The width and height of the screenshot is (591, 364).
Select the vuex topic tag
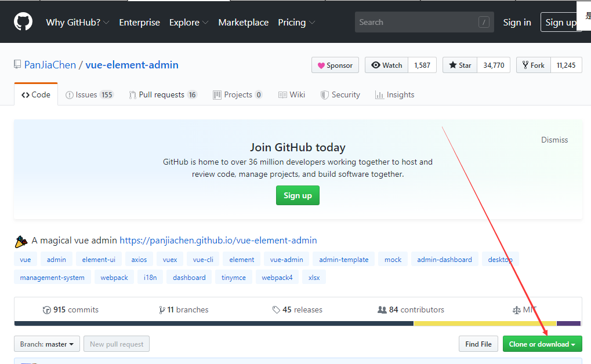(170, 260)
